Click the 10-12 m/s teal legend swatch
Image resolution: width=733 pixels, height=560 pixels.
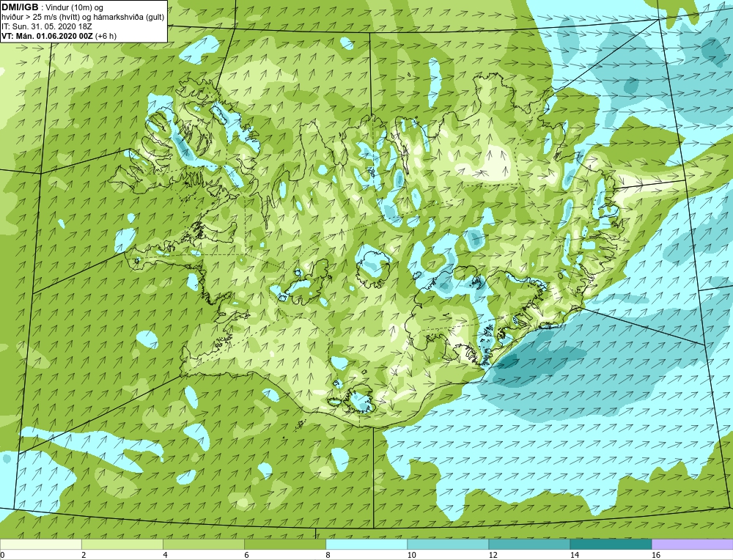[x=448, y=544]
